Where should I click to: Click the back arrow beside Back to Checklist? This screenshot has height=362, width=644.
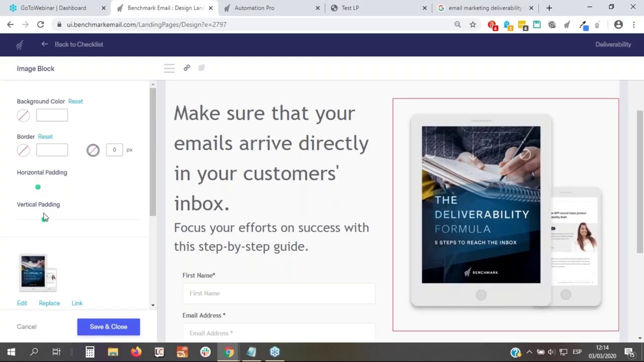pos(45,44)
